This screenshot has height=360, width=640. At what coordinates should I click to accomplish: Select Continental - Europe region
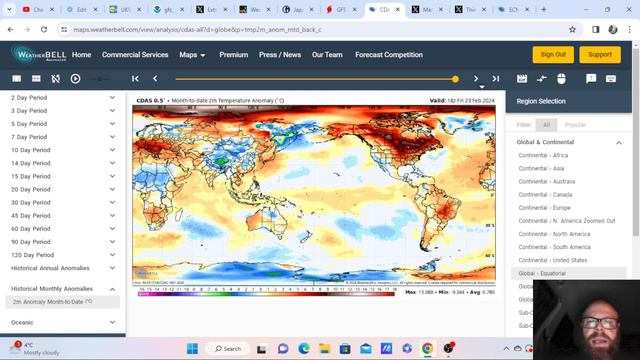544,208
